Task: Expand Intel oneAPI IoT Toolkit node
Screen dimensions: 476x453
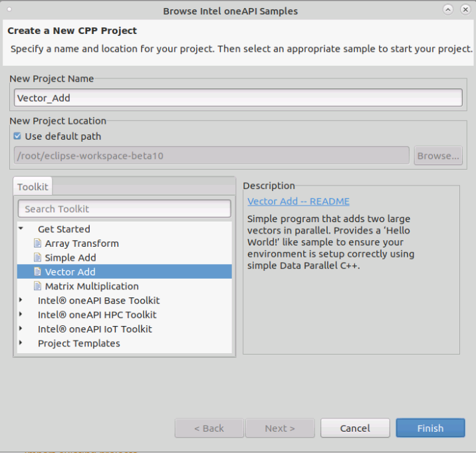Action: click(21, 329)
